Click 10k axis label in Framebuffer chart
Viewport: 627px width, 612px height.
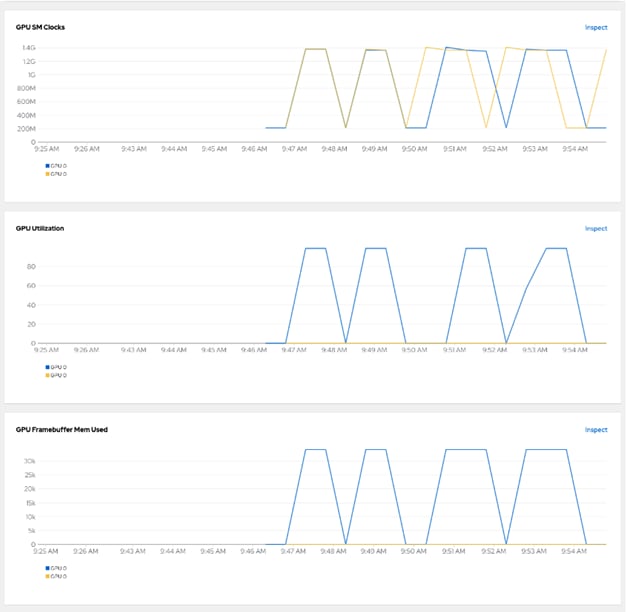(x=30, y=517)
